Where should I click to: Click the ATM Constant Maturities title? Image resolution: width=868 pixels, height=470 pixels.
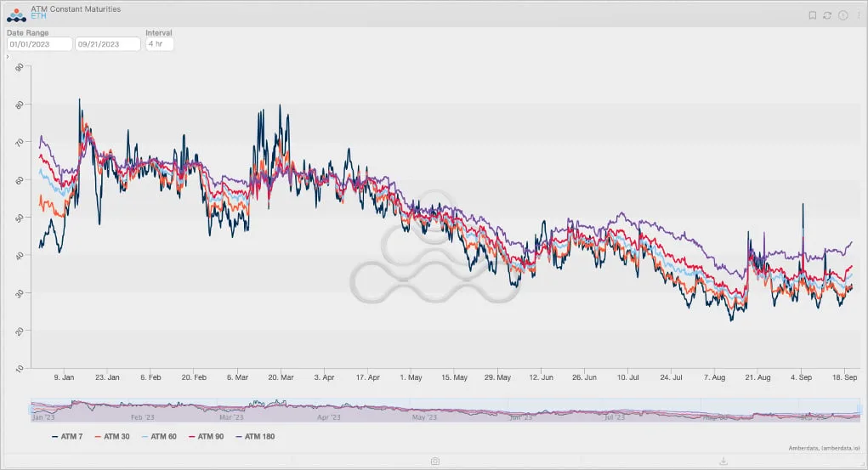pyautogui.click(x=76, y=8)
